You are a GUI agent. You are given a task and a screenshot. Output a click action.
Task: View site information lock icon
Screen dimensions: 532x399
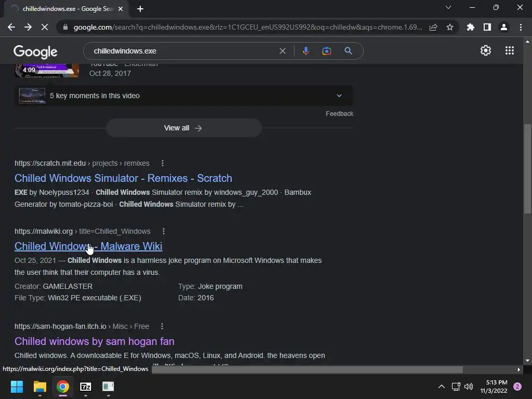[65, 27]
